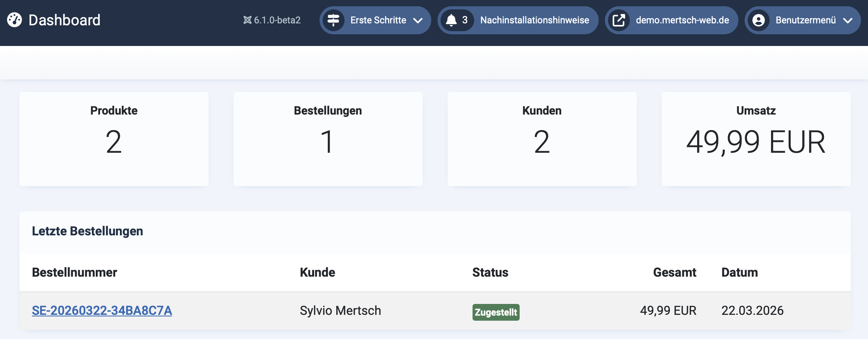Click the Dashboard heading icon area
The width and height of the screenshot is (868, 339).
coord(64,20)
